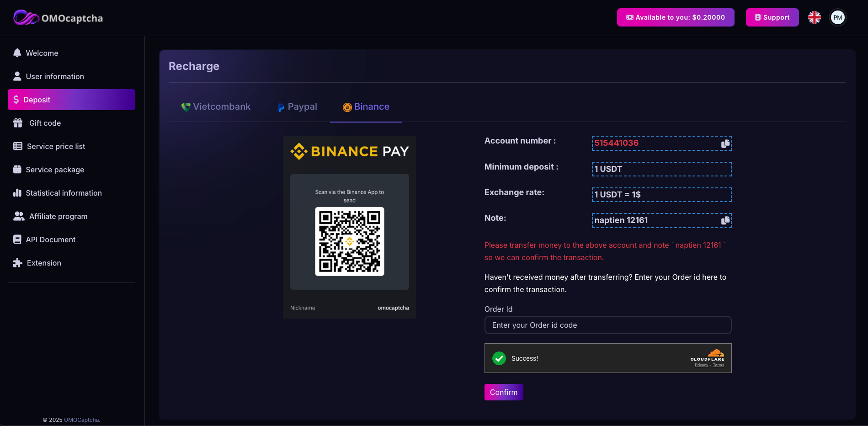Click the Welcome bell icon
Viewport: 868px width, 426px height.
(17, 53)
